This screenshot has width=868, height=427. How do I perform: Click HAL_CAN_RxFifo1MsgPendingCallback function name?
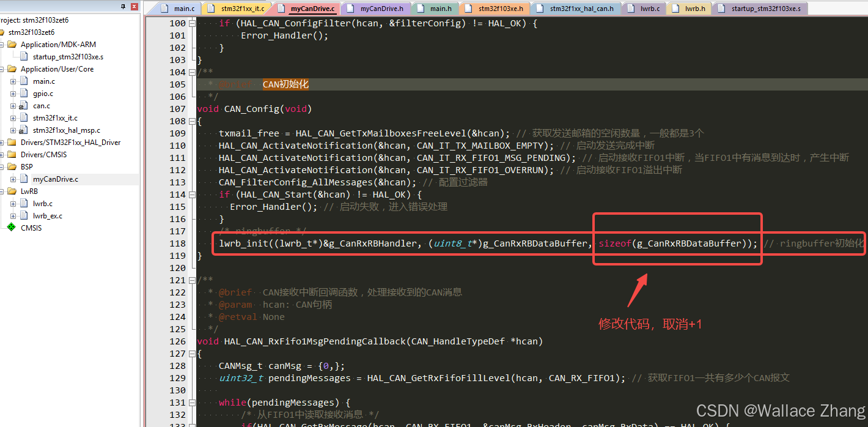click(x=315, y=341)
